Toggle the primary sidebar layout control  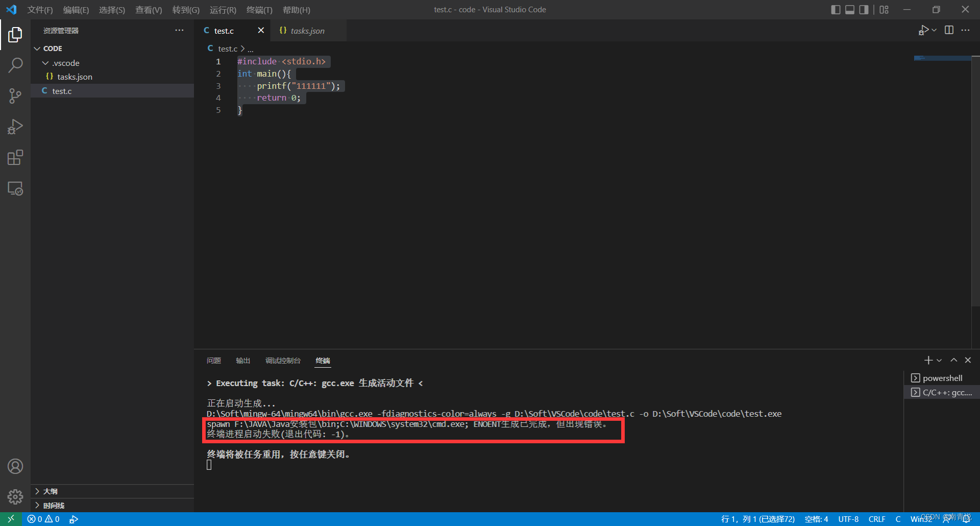click(836, 9)
